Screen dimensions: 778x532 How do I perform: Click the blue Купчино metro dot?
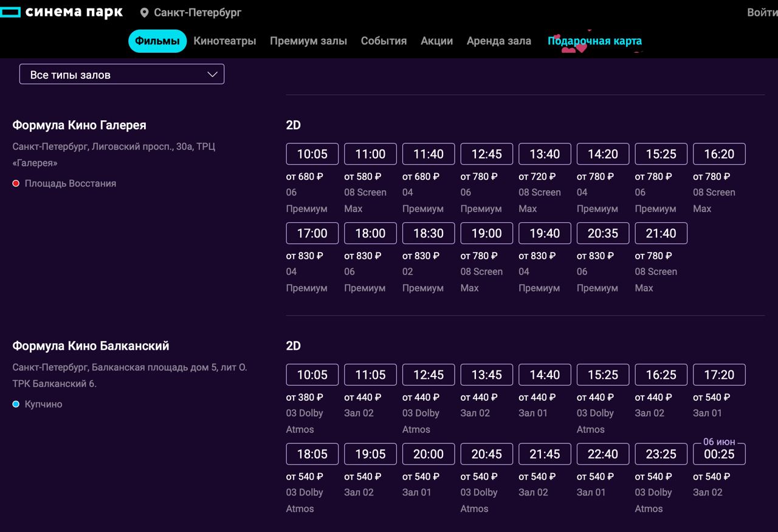[x=16, y=404]
